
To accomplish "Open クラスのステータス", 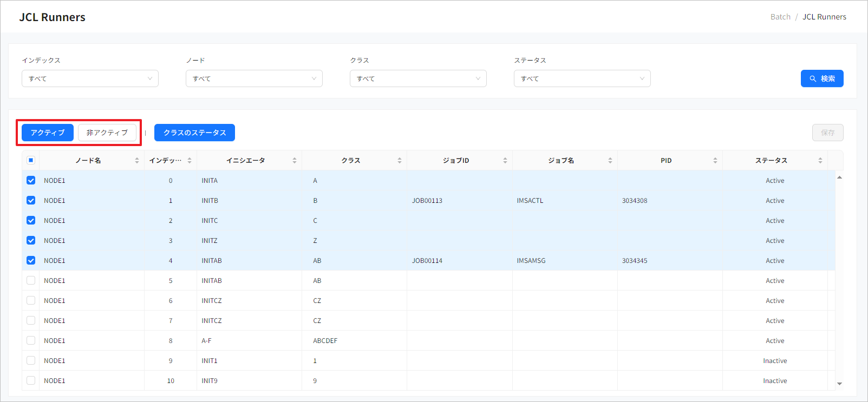I will (x=194, y=133).
